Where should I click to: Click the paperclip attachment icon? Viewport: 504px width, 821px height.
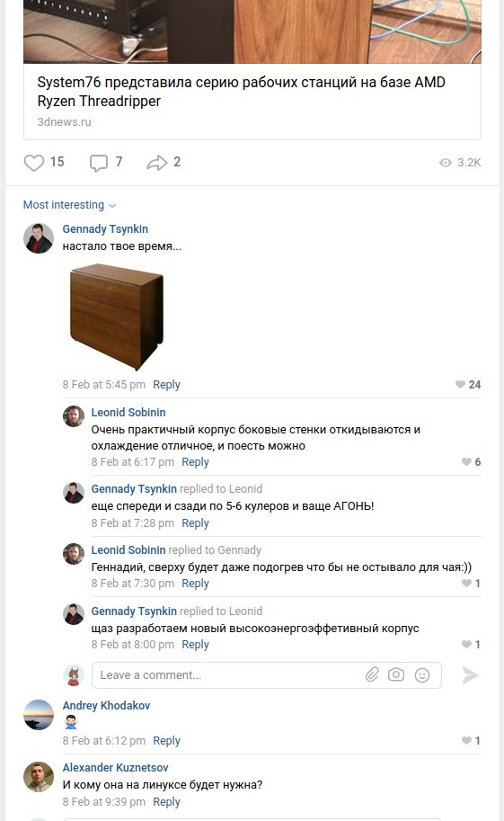tap(372, 674)
